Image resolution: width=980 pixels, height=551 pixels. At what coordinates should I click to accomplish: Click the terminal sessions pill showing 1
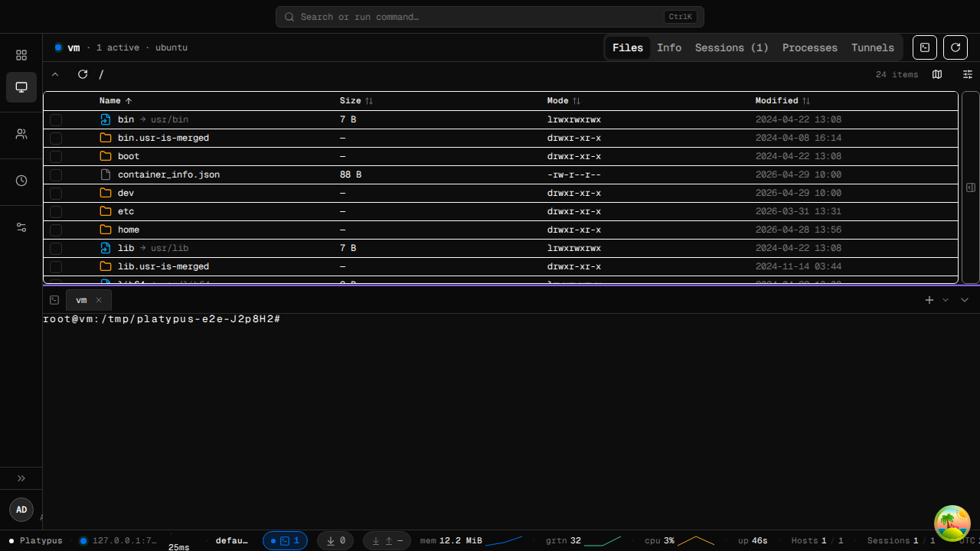pyautogui.click(x=285, y=540)
